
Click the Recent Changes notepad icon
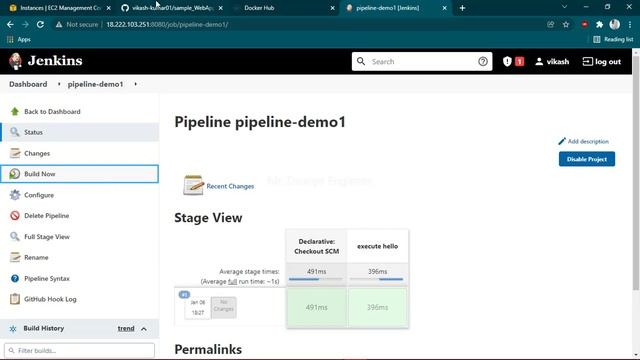pyautogui.click(x=193, y=185)
